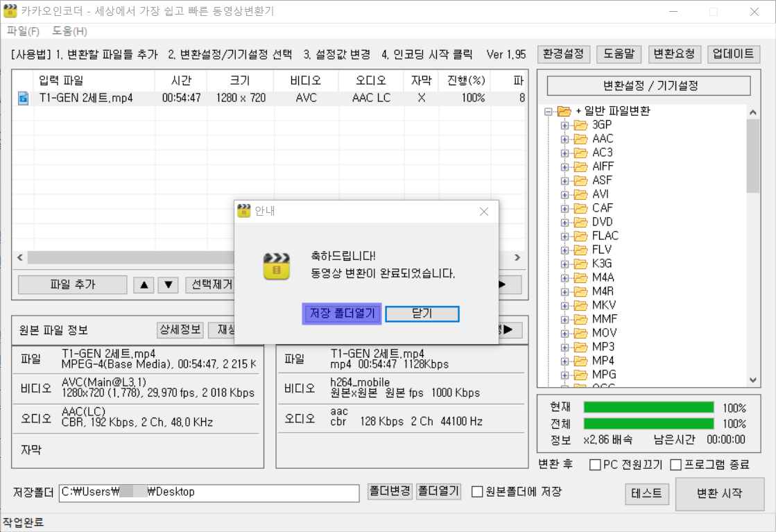Select the MP4 folder icon

coord(580,361)
